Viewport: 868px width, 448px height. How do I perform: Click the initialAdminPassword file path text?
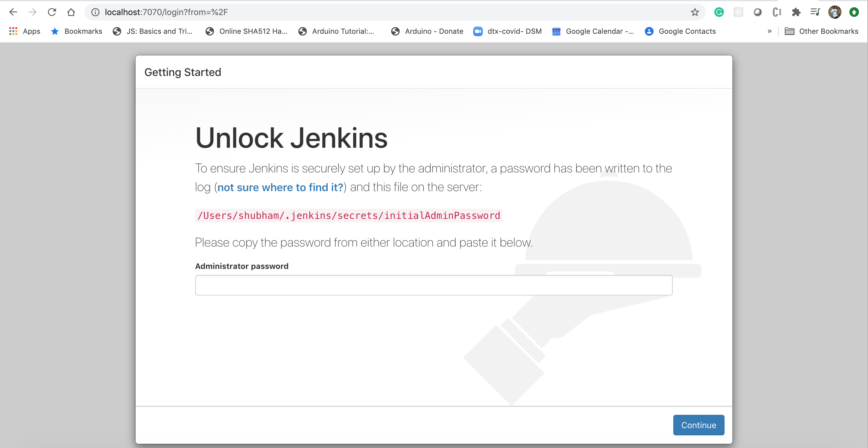tap(349, 216)
